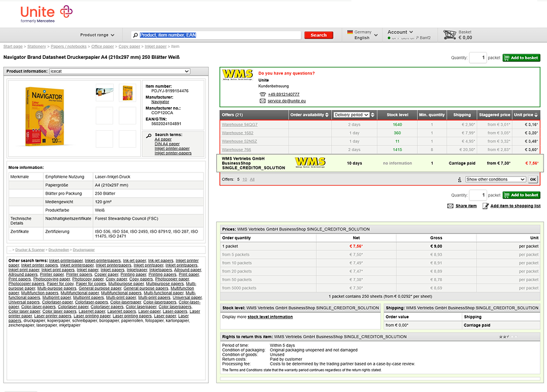Expand the Account menu
Image resolution: width=547 pixels, height=392 pixels.
(400, 32)
